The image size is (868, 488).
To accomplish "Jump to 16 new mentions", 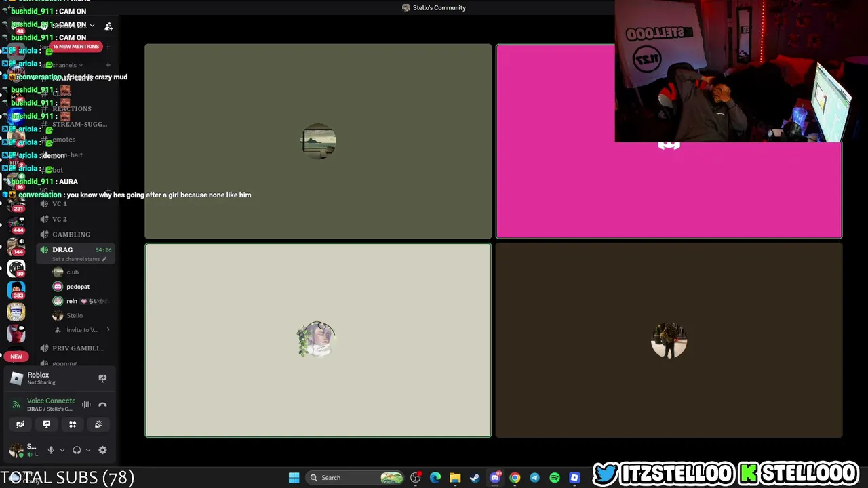I will pyautogui.click(x=76, y=47).
